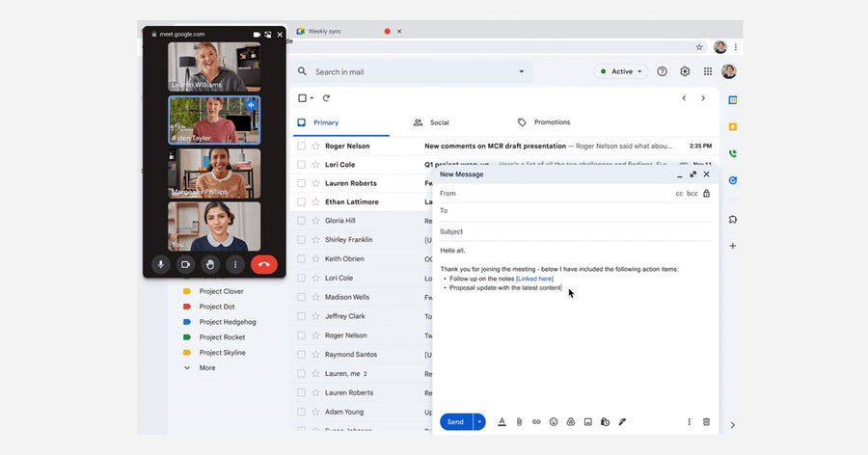Star the Jeffrey Clark email

tap(315, 316)
